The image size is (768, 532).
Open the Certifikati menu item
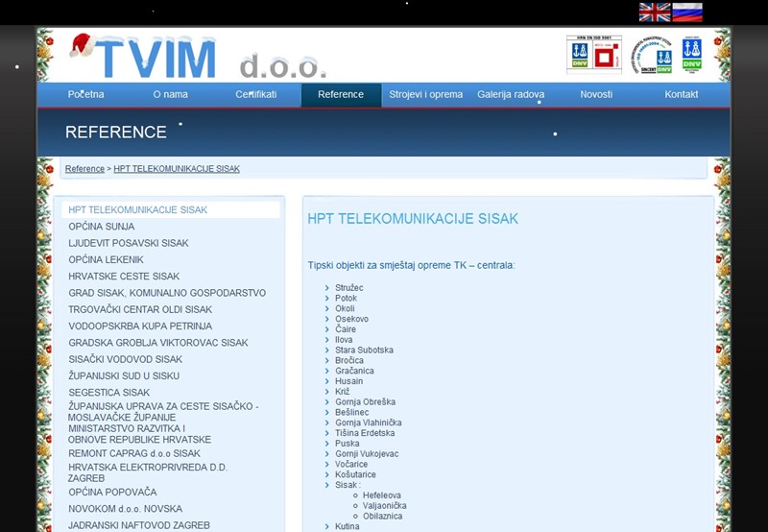pos(255,94)
